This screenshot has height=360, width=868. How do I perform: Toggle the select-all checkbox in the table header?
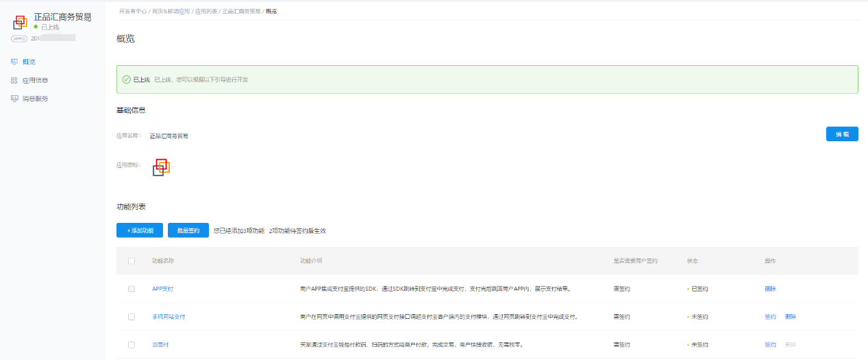pyautogui.click(x=132, y=261)
